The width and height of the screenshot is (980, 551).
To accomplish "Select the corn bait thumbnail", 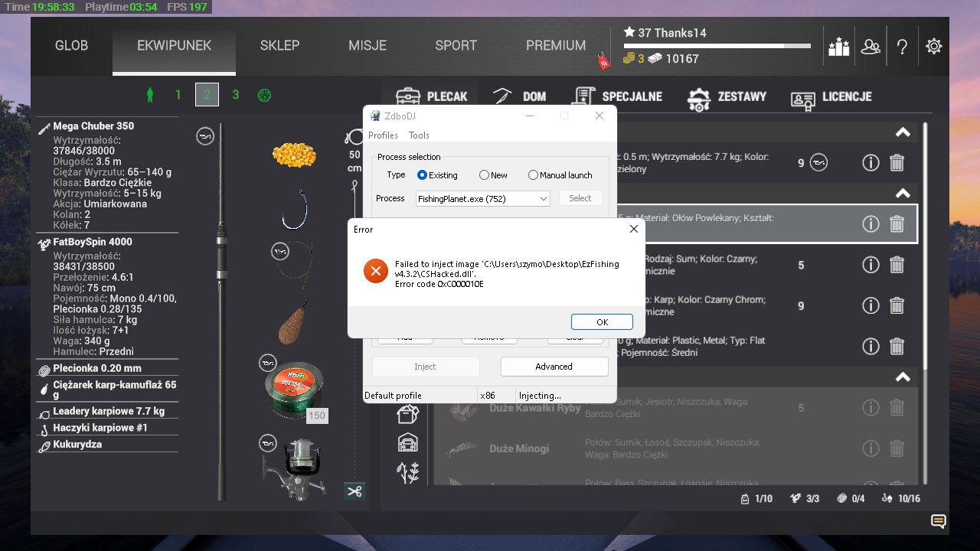I will (294, 155).
